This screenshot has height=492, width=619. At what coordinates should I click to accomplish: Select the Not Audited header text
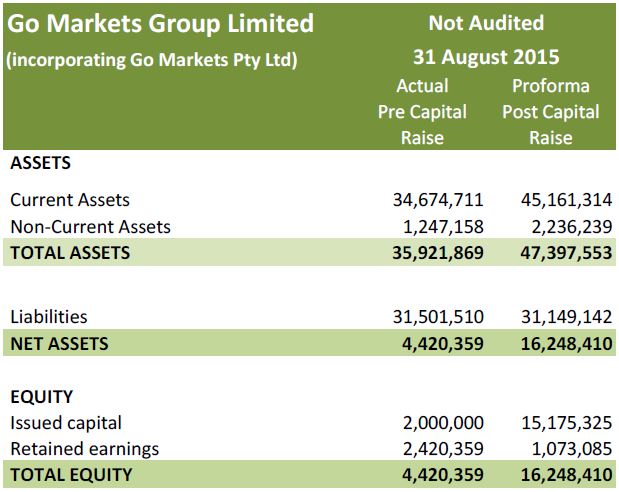pyautogui.click(x=485, y=22)
